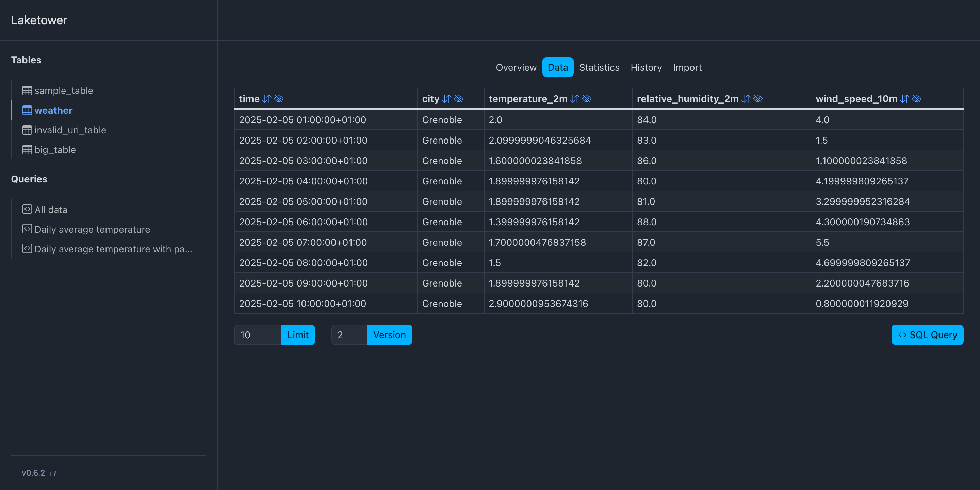Click the All data query icon
980x490 pixels.
27,209
